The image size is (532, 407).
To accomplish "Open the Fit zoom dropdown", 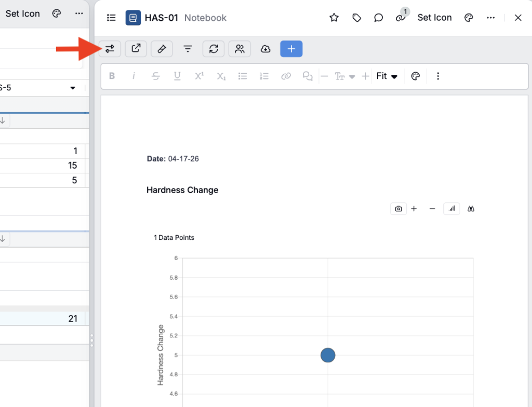I will point(387,76).
